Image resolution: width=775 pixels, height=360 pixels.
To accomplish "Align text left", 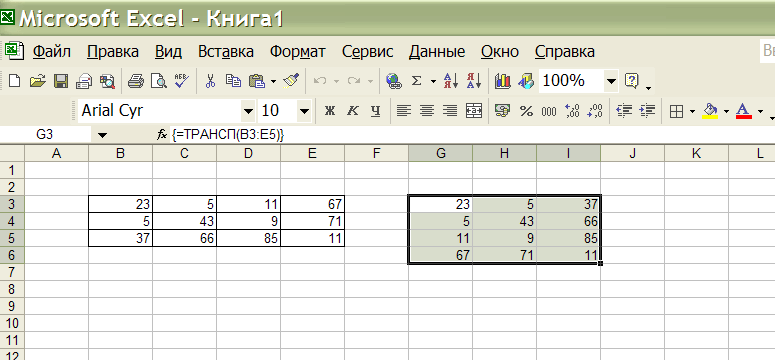I will (x=404, y=111).
